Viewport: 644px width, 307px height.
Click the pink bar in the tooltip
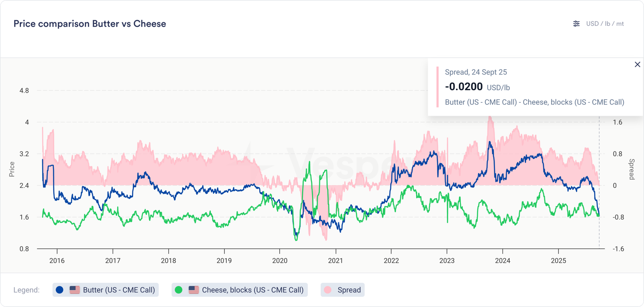click(x=438, y=87)
